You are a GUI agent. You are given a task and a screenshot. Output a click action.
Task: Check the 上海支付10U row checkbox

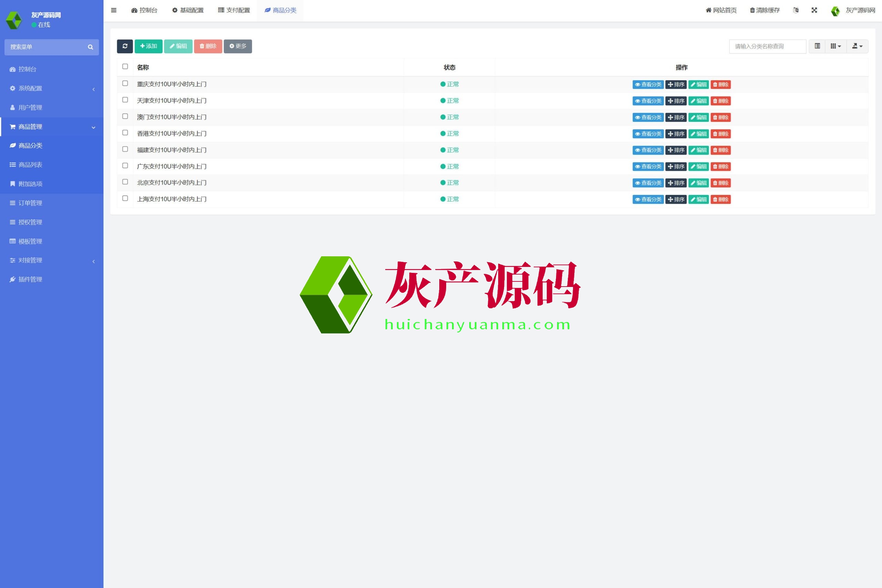point(125,198)
